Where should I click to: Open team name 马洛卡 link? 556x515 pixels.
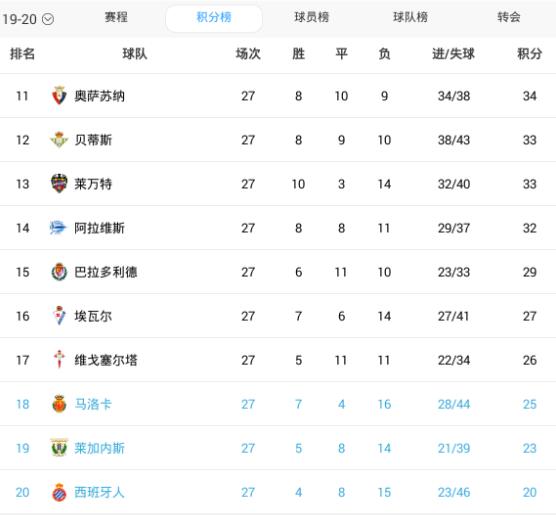[93, 404]
